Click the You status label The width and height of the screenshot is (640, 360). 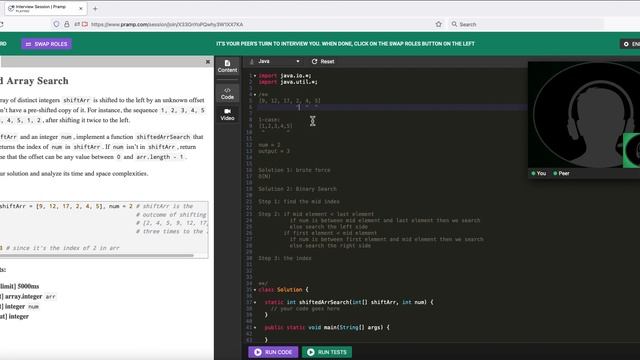538,173
